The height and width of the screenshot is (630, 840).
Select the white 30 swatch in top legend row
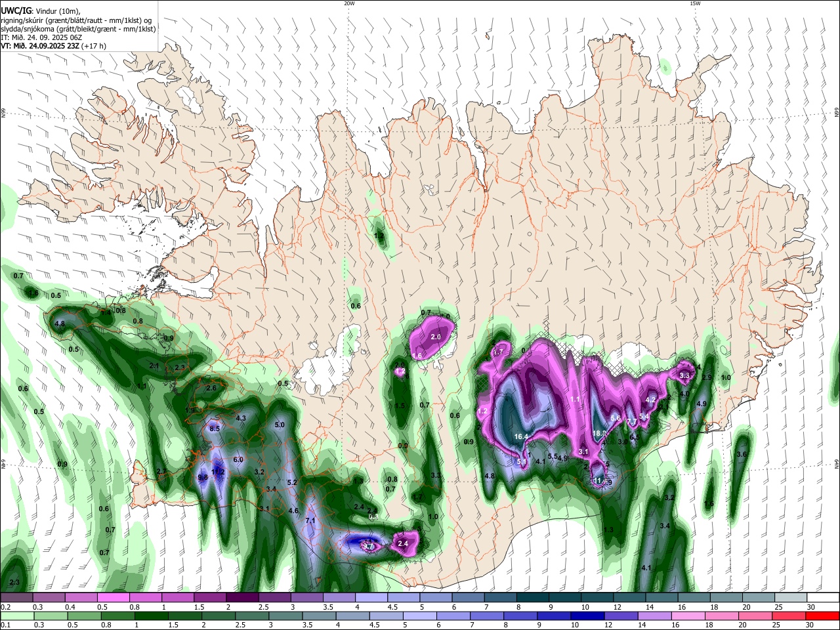(x=822, y=598)
